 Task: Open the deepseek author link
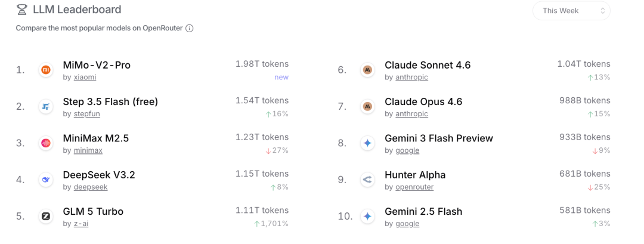(90, 187)
